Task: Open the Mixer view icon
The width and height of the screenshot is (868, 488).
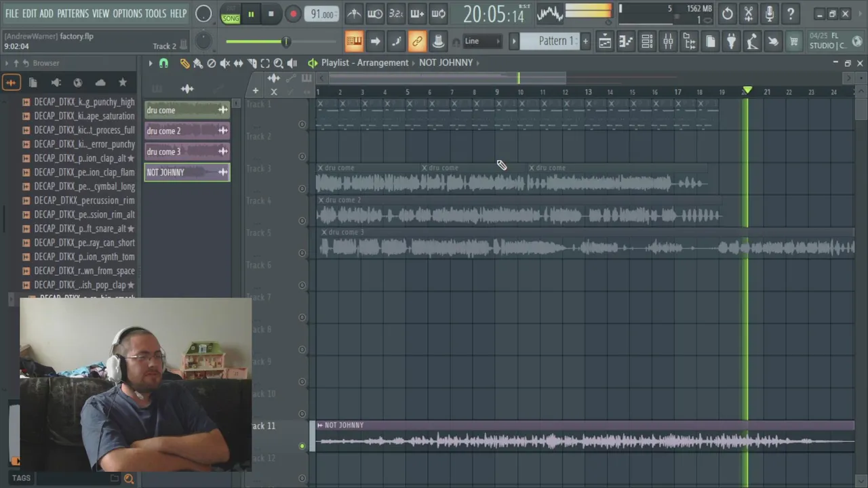Action: (668, 42)
